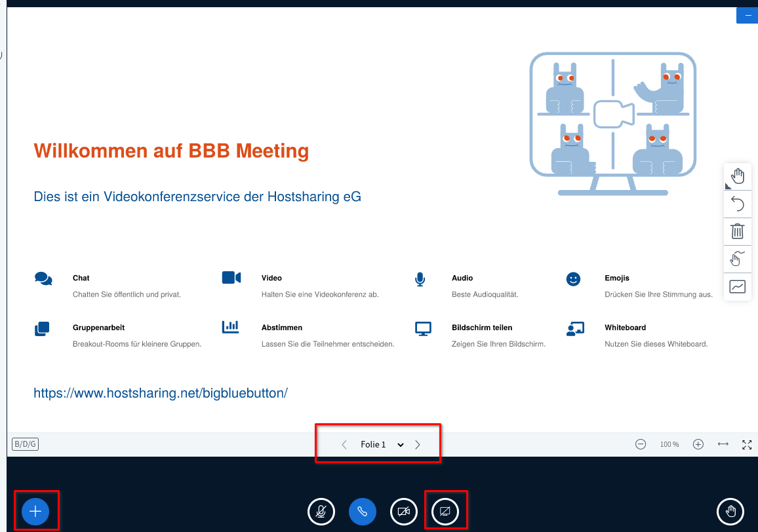Advance to the next slide
Viewport: 758px width, 532px height.
(x=418, y=445)
